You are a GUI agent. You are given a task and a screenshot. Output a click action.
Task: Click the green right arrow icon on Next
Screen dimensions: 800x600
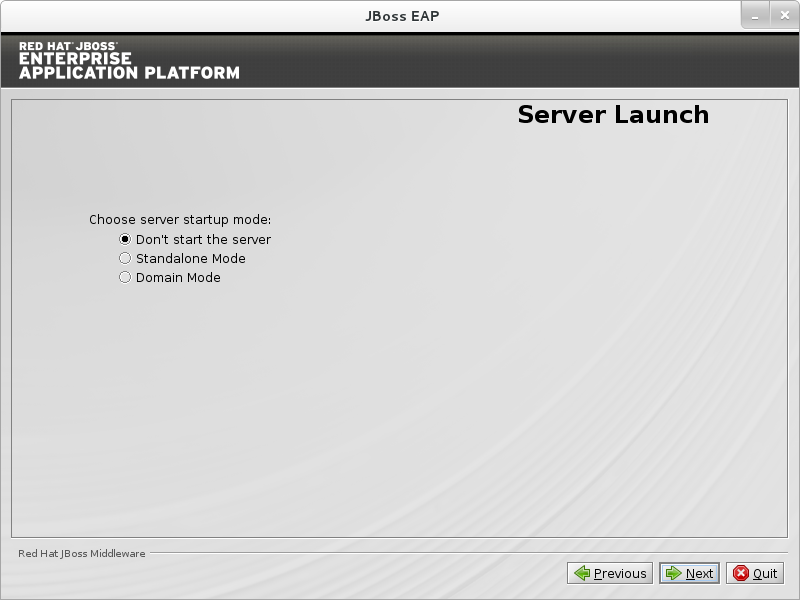click(674, 573)
